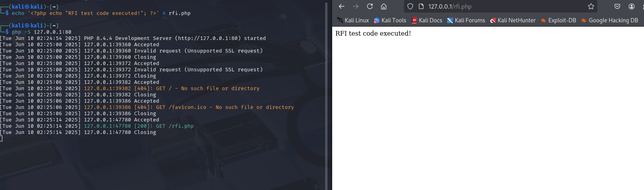The image size is (644, 190).
Task: Open the tracking protection shield icon
Action: (410, 6)
